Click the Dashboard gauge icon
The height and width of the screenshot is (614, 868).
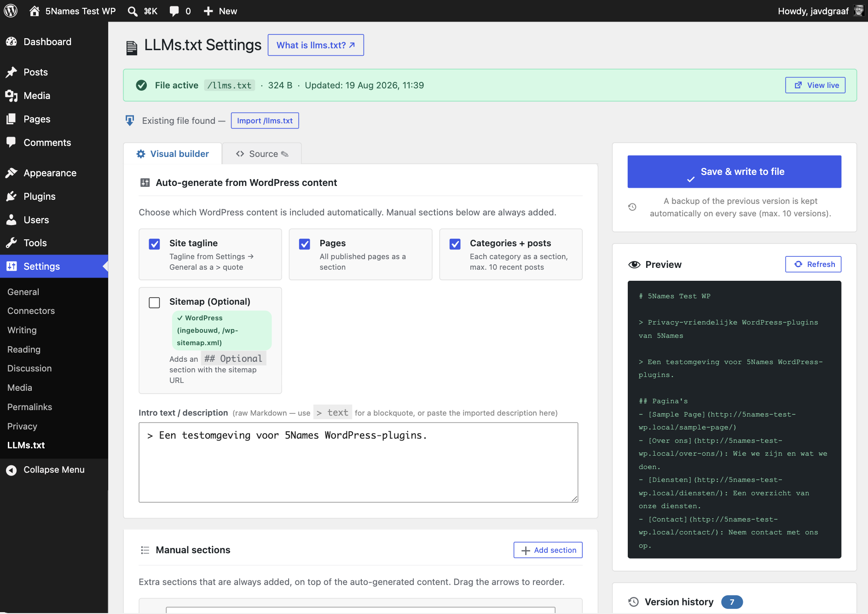tap(12, 42)
